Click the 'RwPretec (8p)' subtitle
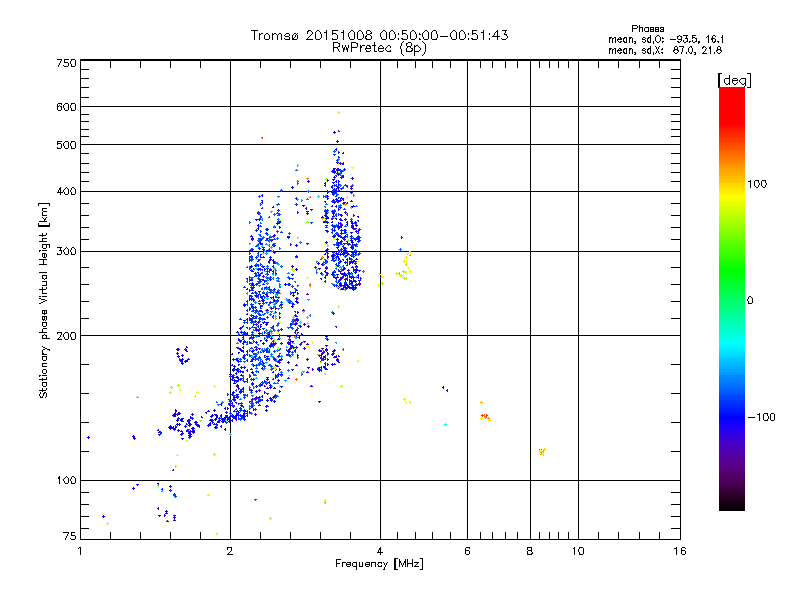The image size is (800, 600). coord(379,48)
